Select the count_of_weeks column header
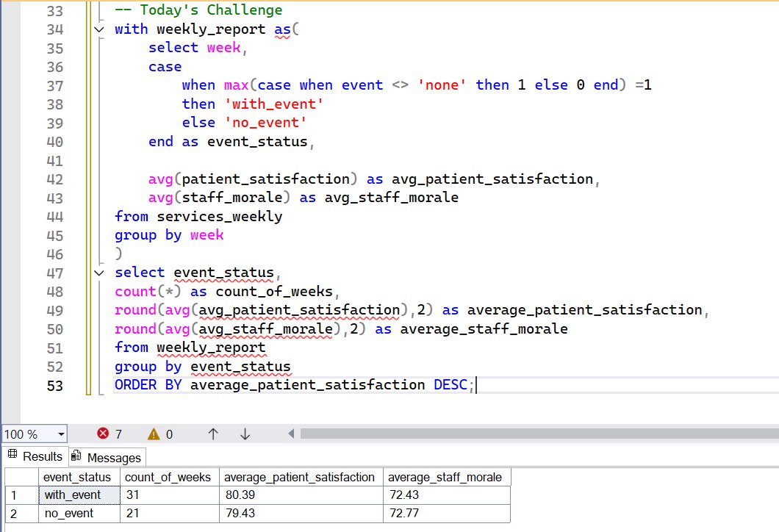This screenshot has height=532, width=779. 170,477
